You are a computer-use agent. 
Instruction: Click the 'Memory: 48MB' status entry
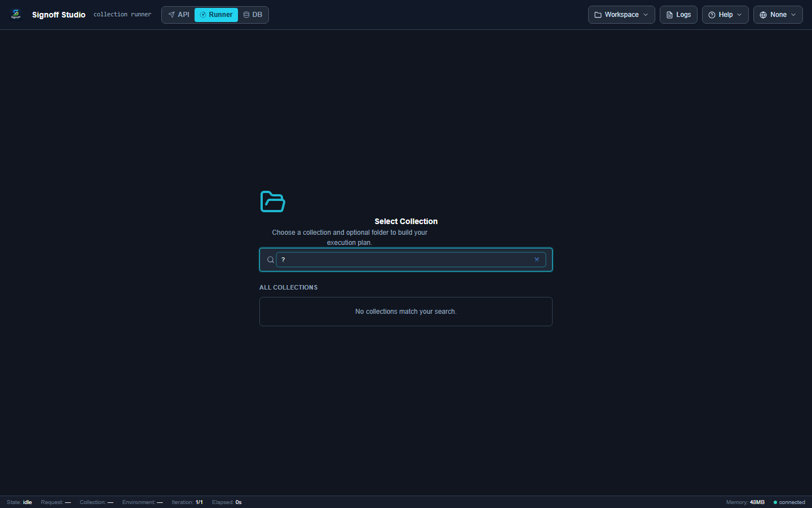coord(745,502)
